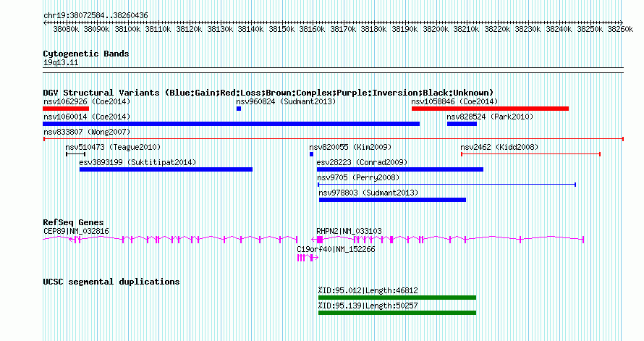Click the DGV Structural Variants track title

coord(268,93)
